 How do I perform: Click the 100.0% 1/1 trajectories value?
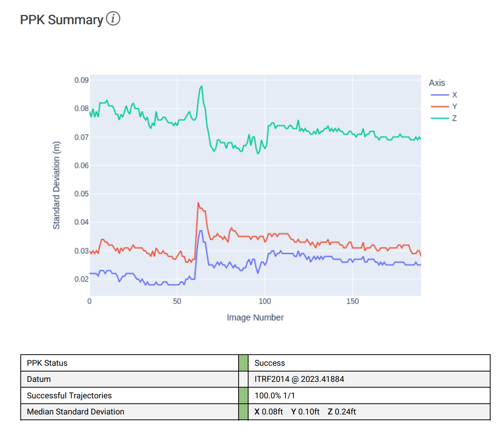tap(275, 396)
